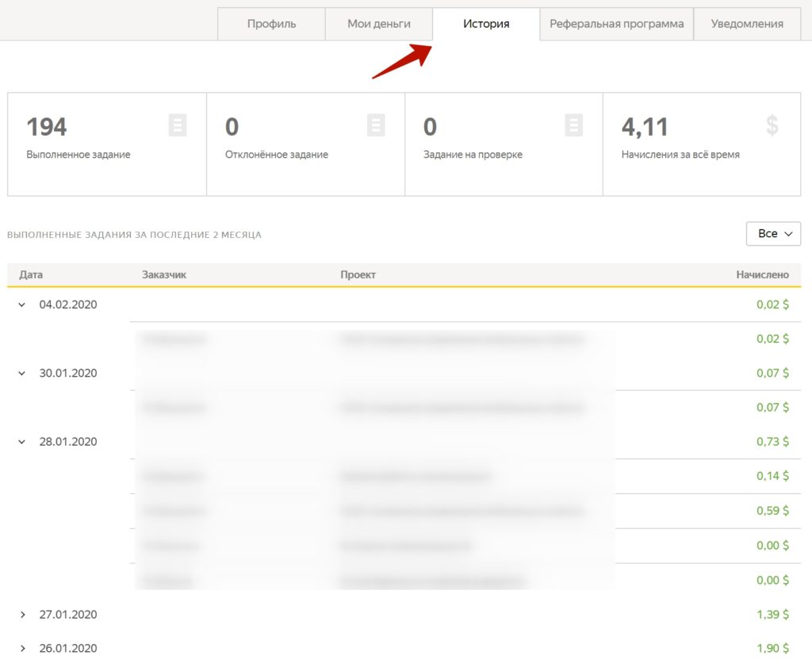
Task: Click the Проект column header
Action: pyautogui.click(x=358, y=274)
